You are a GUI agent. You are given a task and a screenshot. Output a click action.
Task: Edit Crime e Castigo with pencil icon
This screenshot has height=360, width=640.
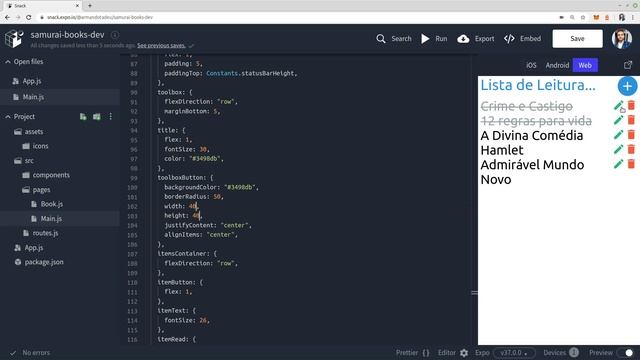tap(618, 106)
